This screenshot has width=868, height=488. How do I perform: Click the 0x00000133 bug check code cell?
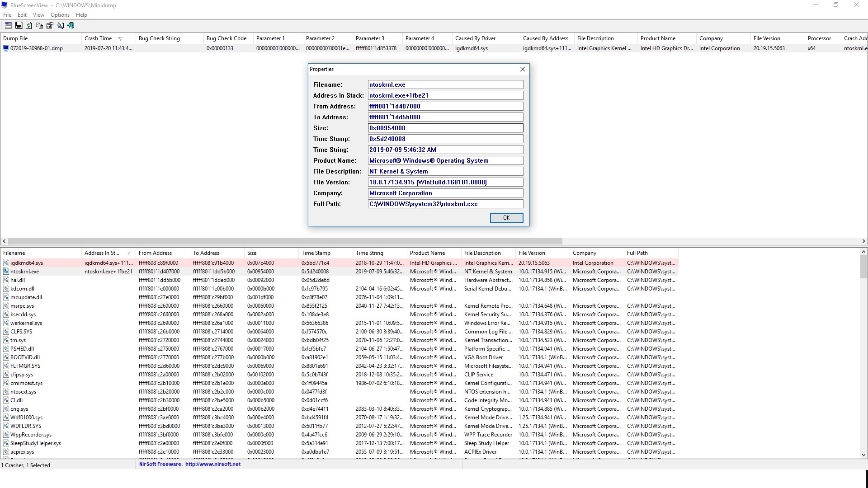(x=220, y=48)
